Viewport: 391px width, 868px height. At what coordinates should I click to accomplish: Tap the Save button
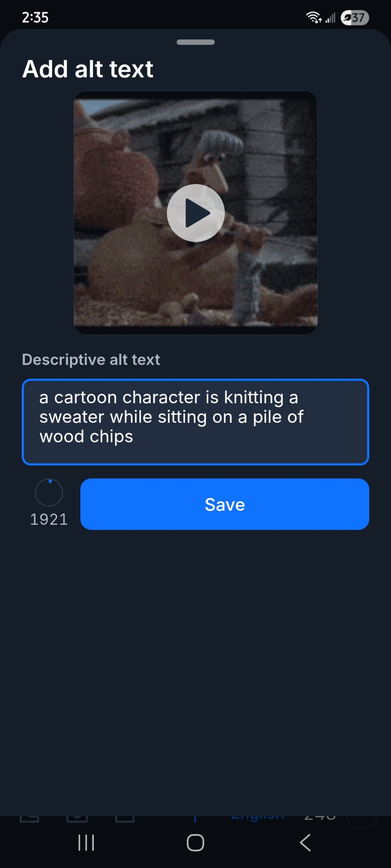(x=225, y=504)
